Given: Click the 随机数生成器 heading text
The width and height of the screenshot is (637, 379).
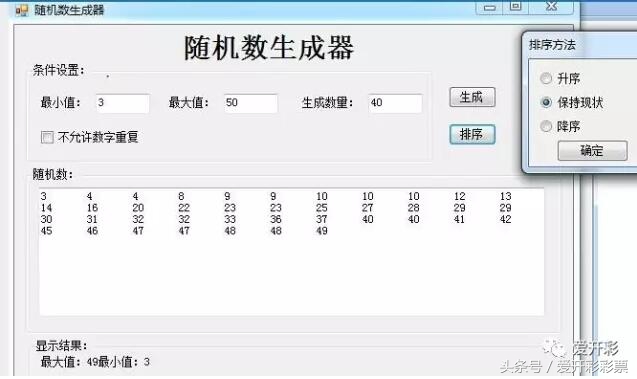Looking at the screenshot, I should tap(269, 48).
